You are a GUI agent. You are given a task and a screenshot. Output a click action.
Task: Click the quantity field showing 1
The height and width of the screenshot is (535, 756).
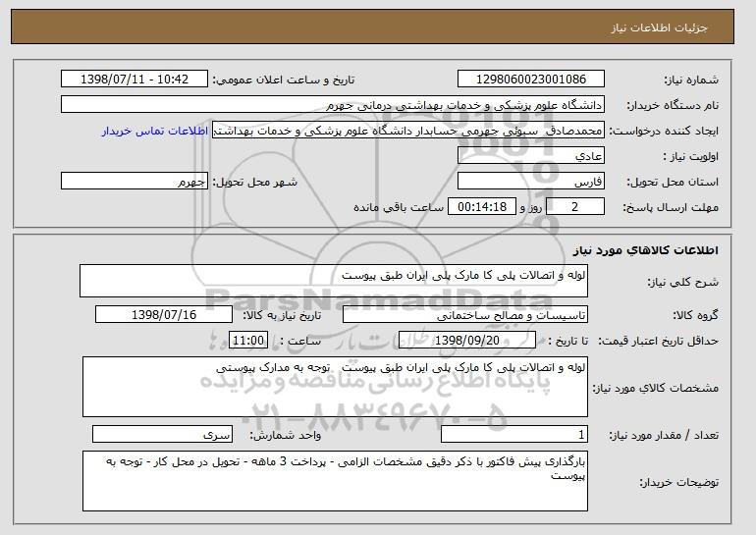(x=514, y=435)
